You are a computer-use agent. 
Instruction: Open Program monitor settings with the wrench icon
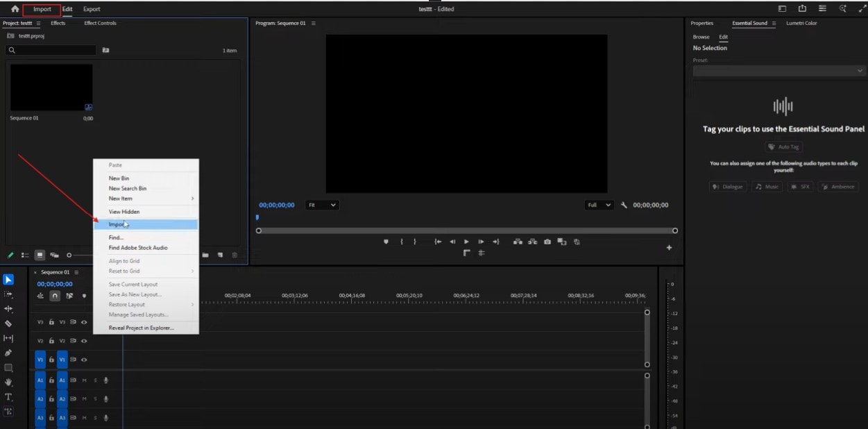(x=623, y=205)
